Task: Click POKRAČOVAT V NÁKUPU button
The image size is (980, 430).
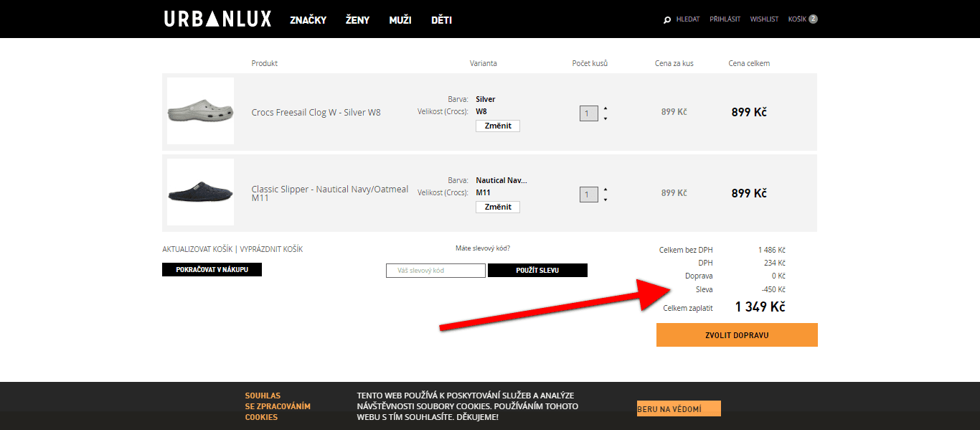Action: coord(212,270)
